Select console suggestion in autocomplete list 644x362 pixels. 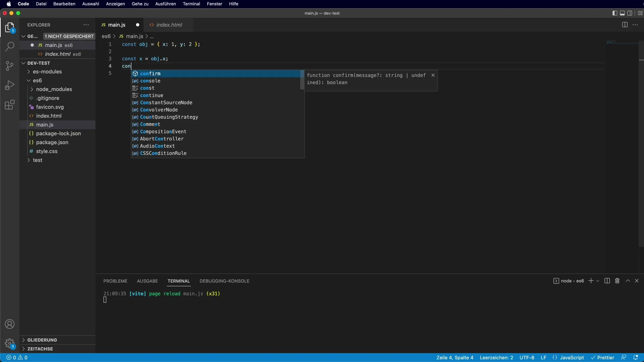[150, 81]
